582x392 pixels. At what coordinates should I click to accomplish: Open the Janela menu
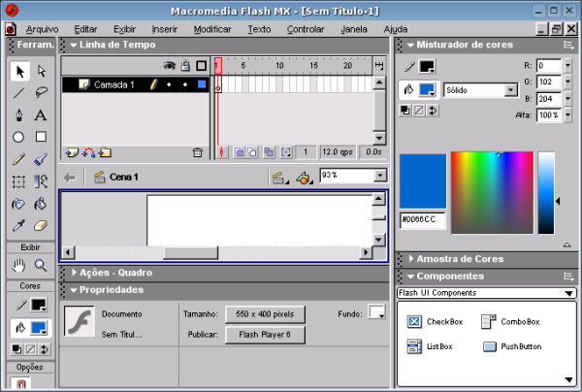click(354, 29)
